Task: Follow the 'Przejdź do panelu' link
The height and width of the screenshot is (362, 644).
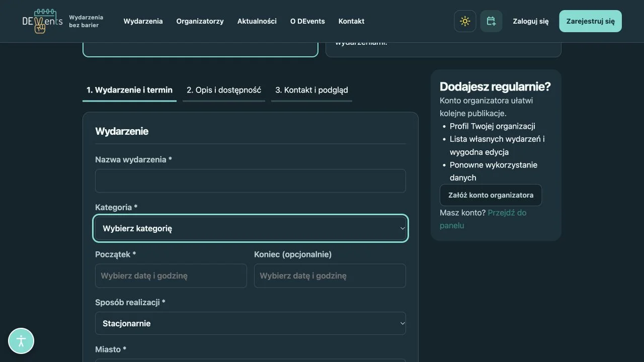Action: click(x=483, y=219)
